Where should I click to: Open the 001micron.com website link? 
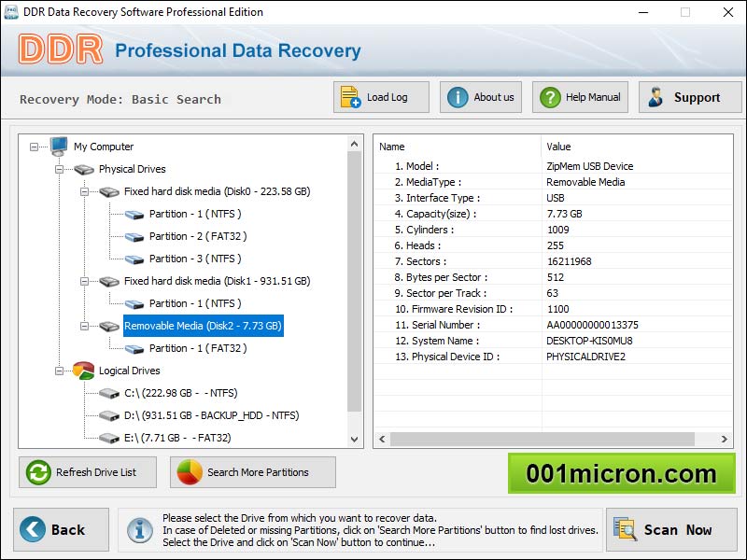pyautogui.click(x=621, y=473)
